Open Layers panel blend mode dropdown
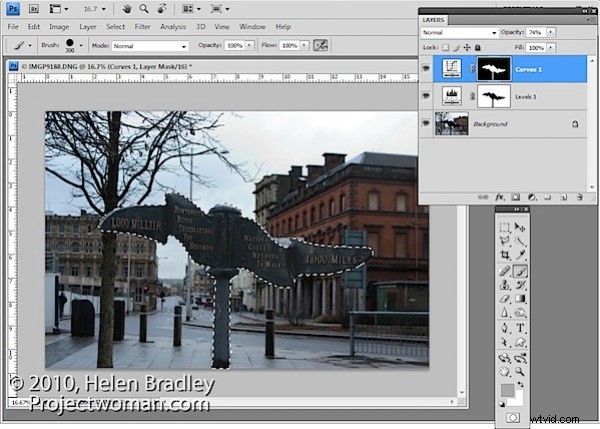 460,33
